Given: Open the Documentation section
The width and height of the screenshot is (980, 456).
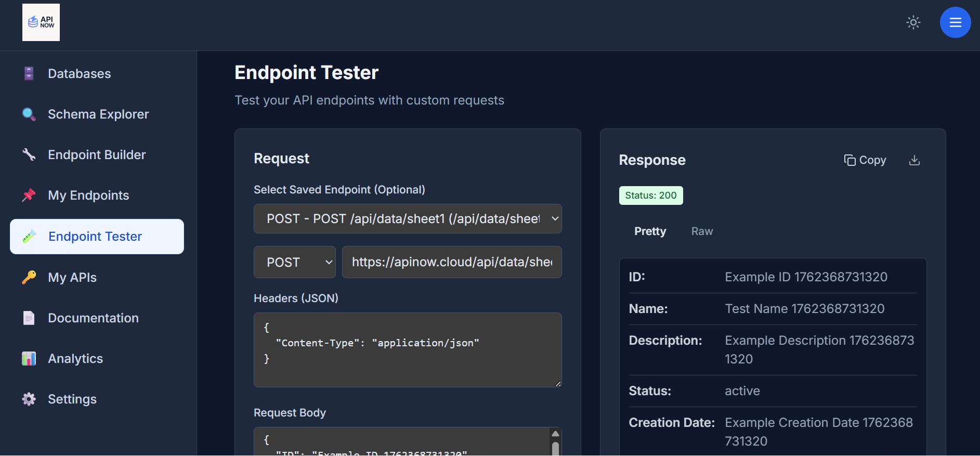Looking at the screenshot, I should [x=97, y=318].
